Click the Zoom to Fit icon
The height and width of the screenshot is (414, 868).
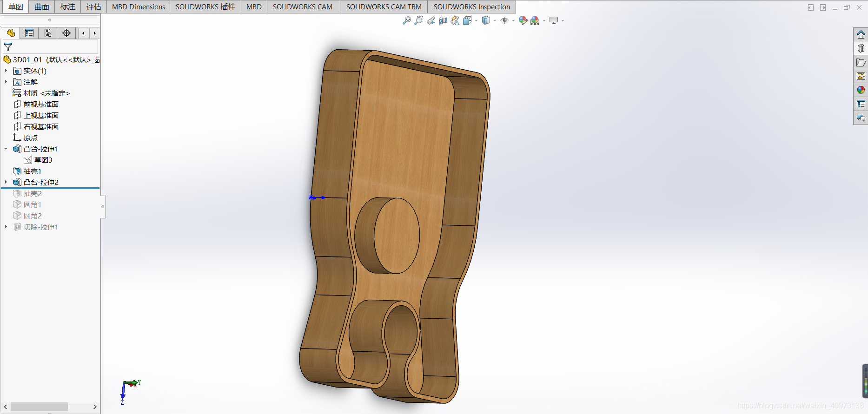(x=407, y=20)
